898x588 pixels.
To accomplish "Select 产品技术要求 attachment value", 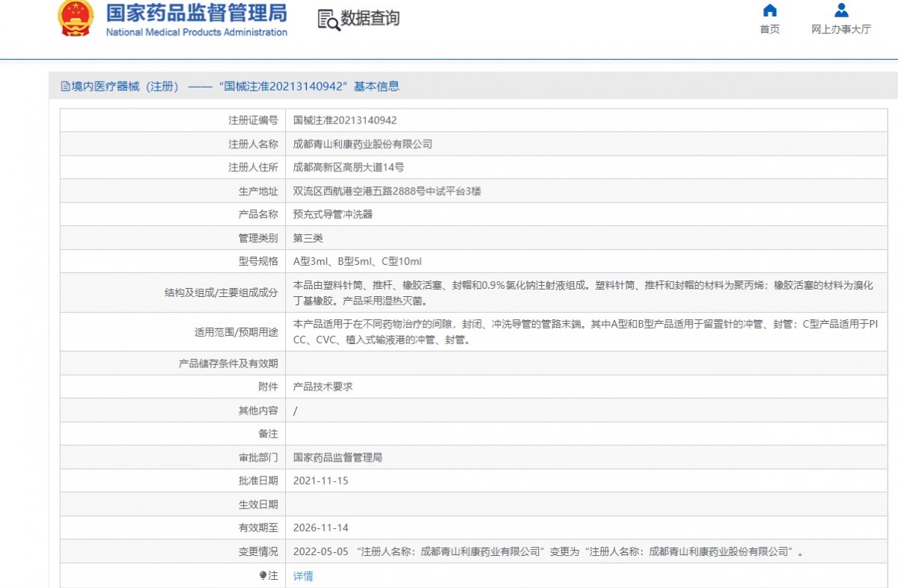I will [x=323, y=387].
